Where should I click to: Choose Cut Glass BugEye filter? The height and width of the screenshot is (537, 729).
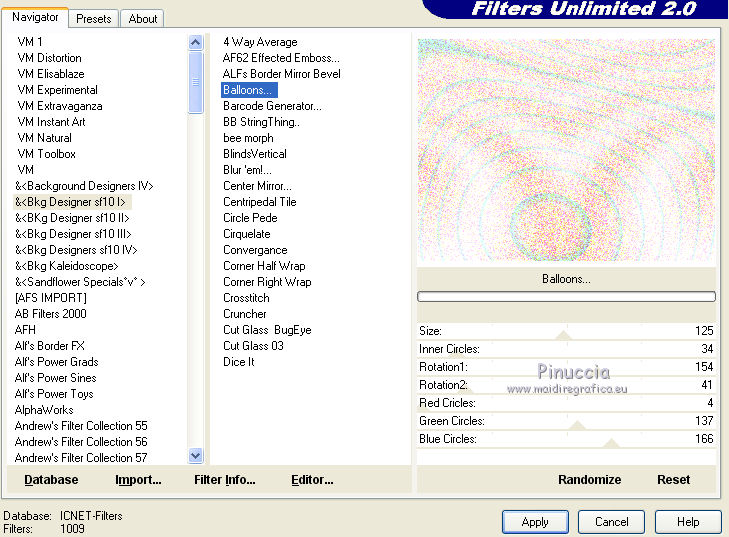tap(267, 330)
